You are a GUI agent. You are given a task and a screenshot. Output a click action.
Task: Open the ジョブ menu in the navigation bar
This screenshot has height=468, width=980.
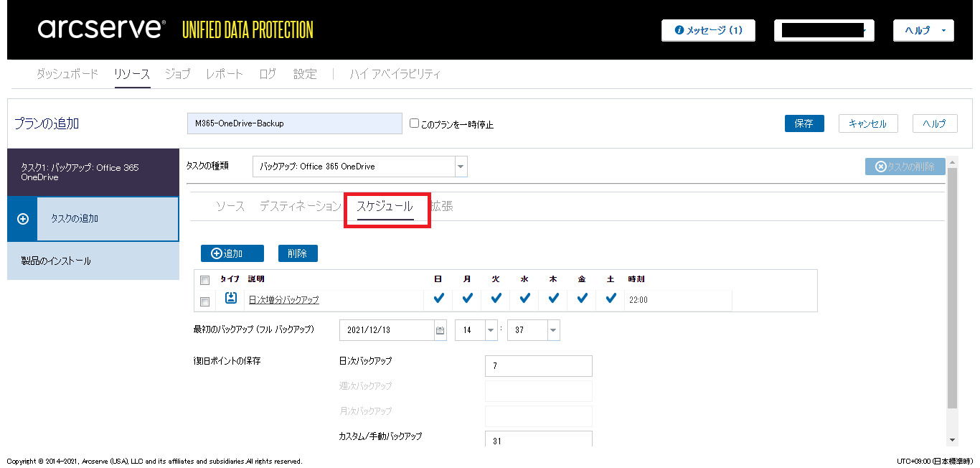point(177,74)
